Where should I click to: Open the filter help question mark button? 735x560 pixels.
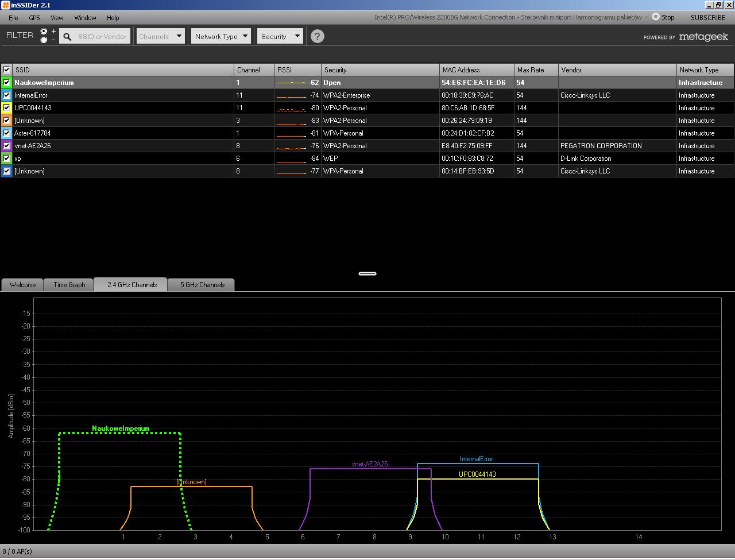pos(317,36)
